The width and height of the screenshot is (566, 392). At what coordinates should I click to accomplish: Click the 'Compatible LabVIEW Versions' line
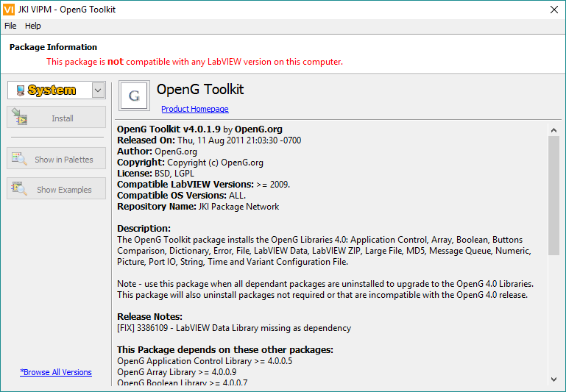204,185
